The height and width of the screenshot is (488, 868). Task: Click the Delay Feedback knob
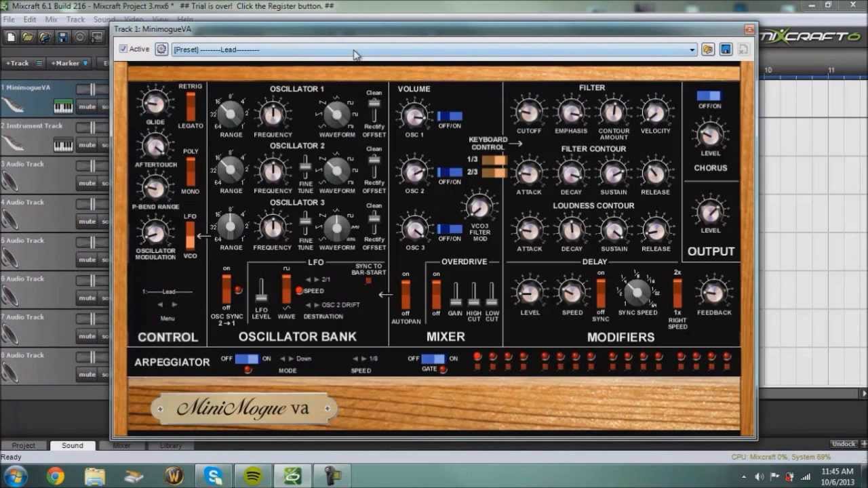click(x=713, y=293)
